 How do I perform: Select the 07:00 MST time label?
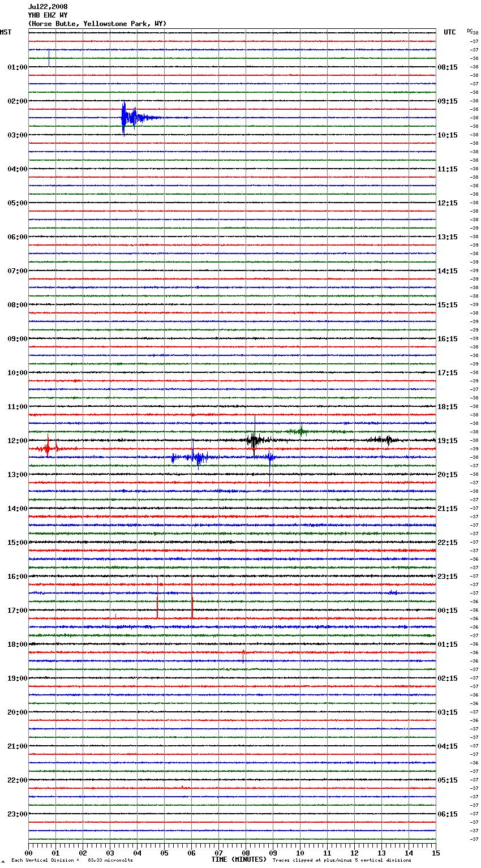tap(17, 271)
